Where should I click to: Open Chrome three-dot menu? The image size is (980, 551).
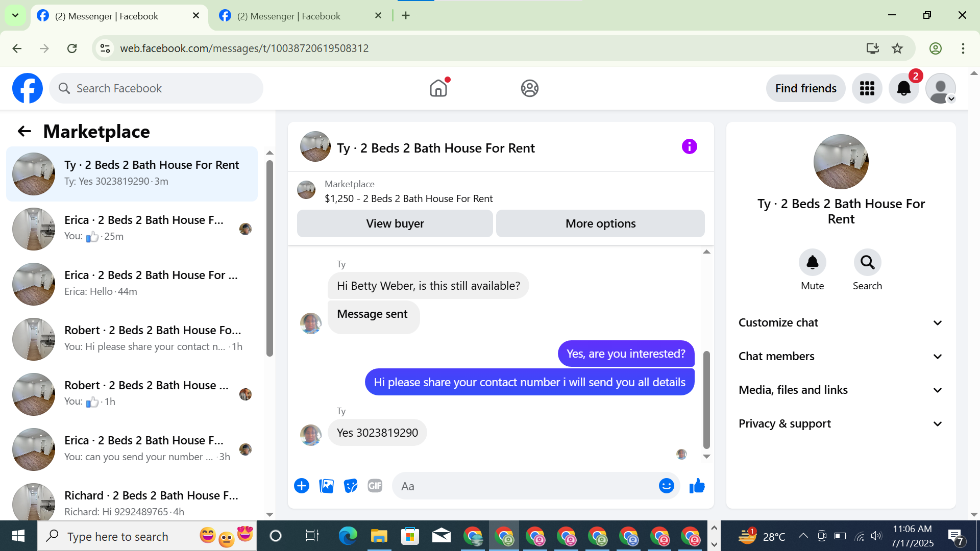[x=963, y=48]
